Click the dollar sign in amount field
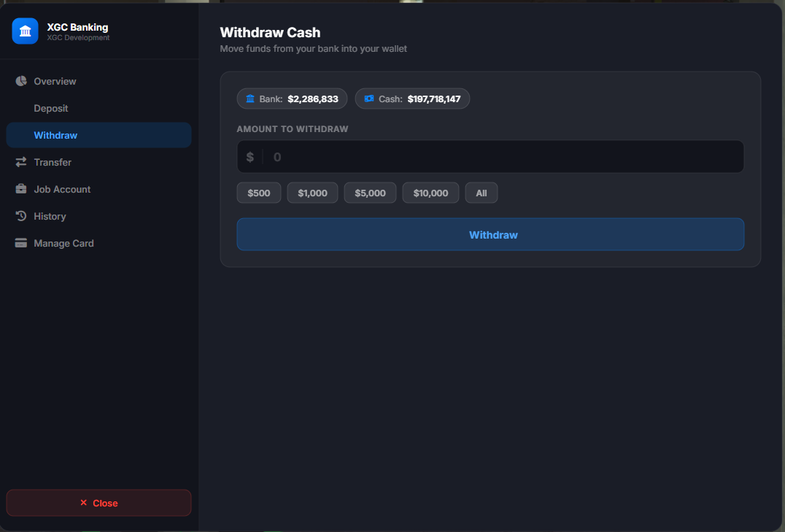The image size is (785, 532). [250, 157]
